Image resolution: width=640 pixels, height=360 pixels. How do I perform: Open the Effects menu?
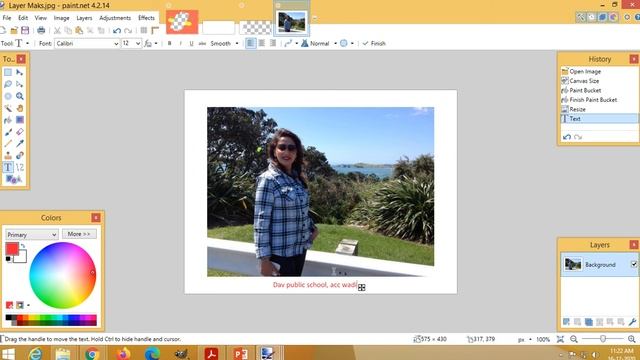pos(146,18)
